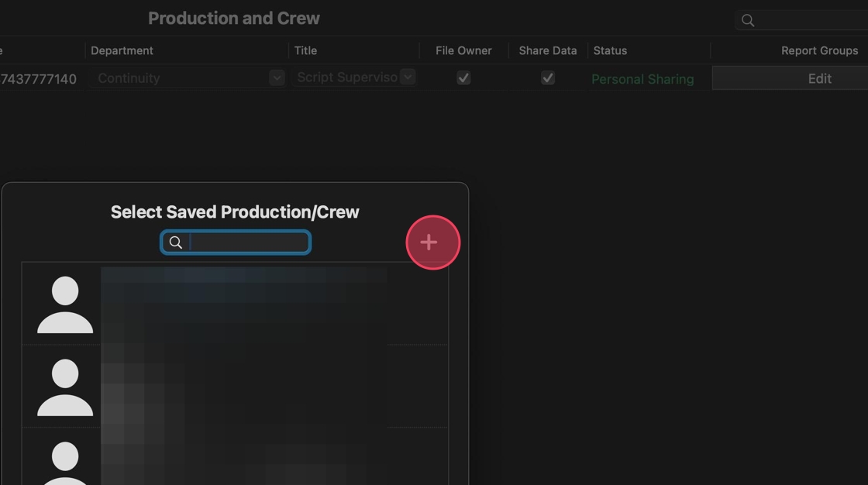Viewport: 868px width, 485px height.
Task: Click the second crew person avatar
Action: (65, 387)
